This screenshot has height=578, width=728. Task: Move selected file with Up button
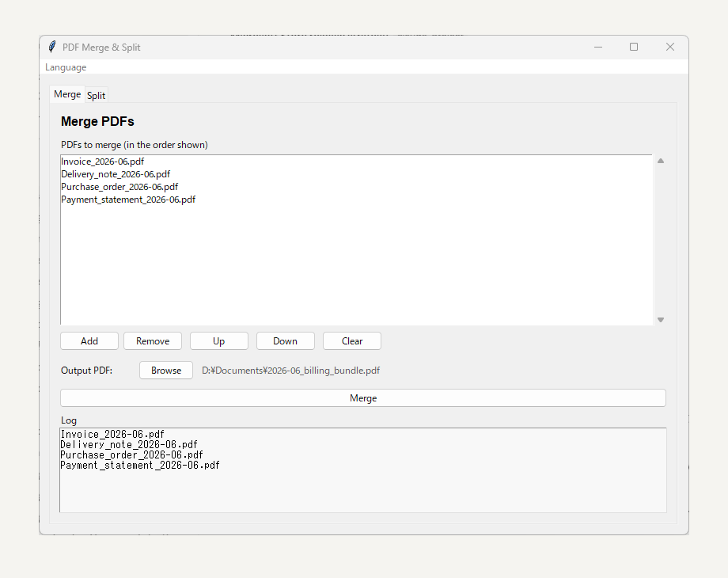218,341
